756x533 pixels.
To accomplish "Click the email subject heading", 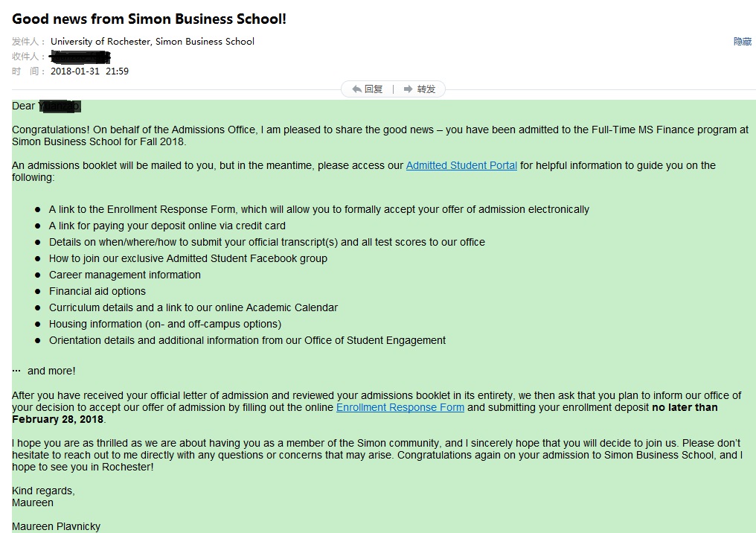I will [149, 19].
